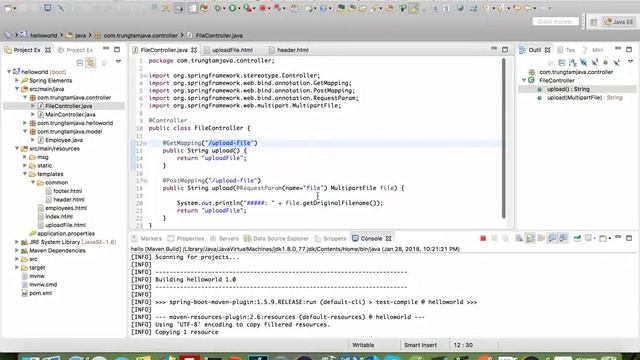Collapse the src/main/java folder

tap(17, 89)
